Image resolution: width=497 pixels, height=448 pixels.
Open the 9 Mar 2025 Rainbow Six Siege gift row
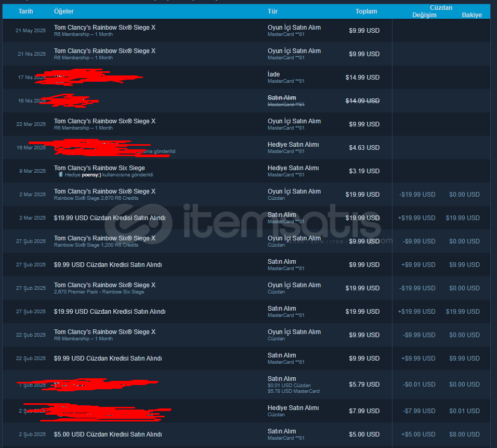point(246,171)
